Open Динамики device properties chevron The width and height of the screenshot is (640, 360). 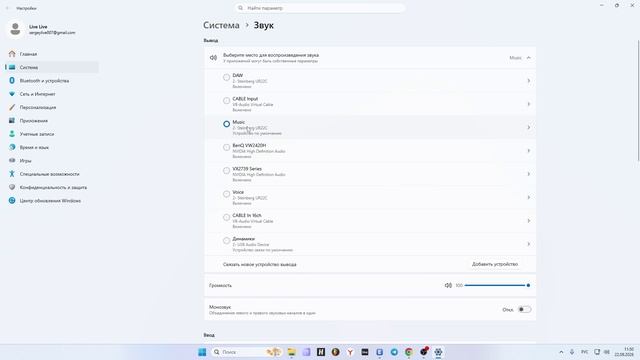point(529,244)
